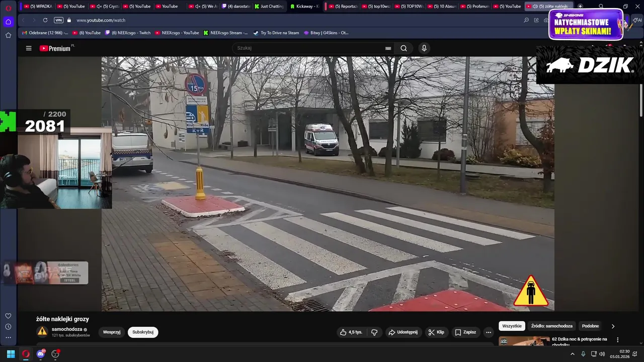Screen dimensions: 644x362
Task: Open Bitwy | G4Skins bookmark
Action: click(326, 33)
